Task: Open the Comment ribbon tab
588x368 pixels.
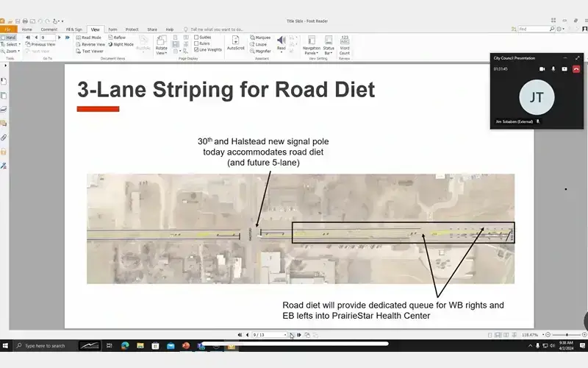Action: tap(49, 29)
